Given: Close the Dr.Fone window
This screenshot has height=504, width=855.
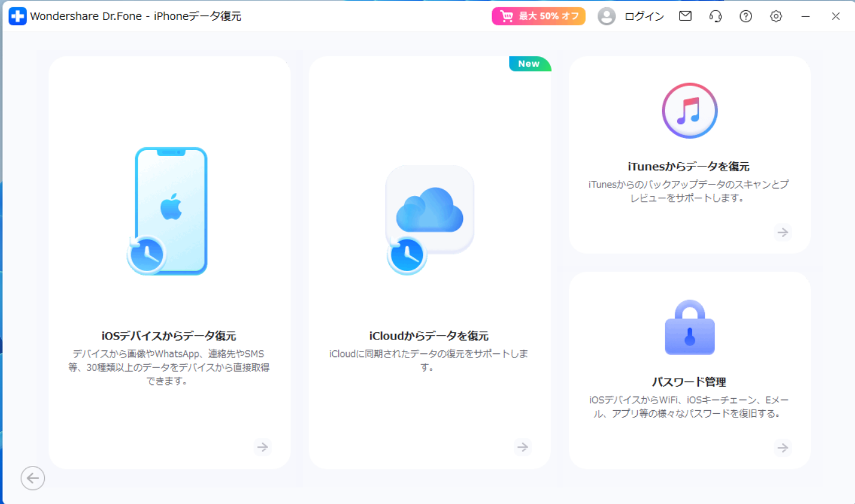Looking at the screenshot, I should pos(836,16).
